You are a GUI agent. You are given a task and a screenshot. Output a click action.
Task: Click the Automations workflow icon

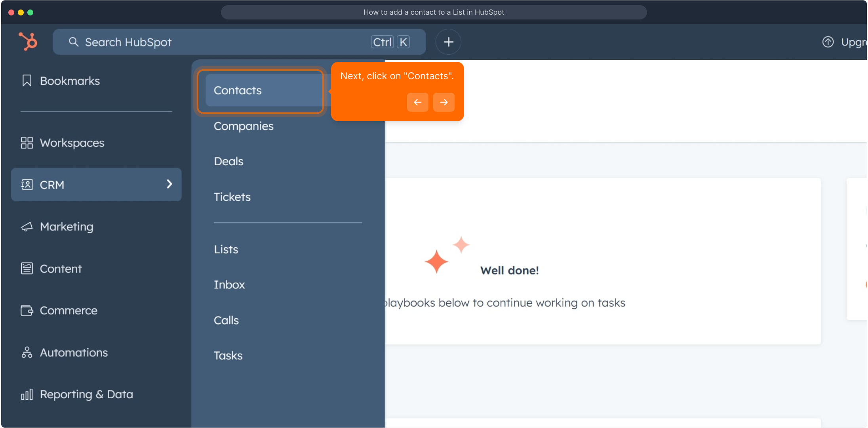[27, 352]
